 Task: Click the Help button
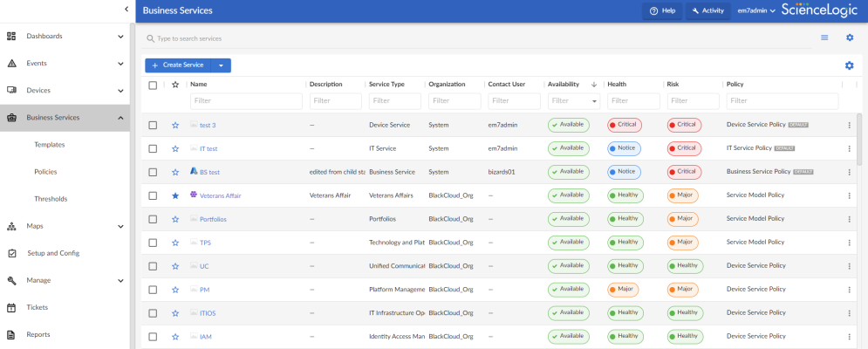[x=662, y=10]
